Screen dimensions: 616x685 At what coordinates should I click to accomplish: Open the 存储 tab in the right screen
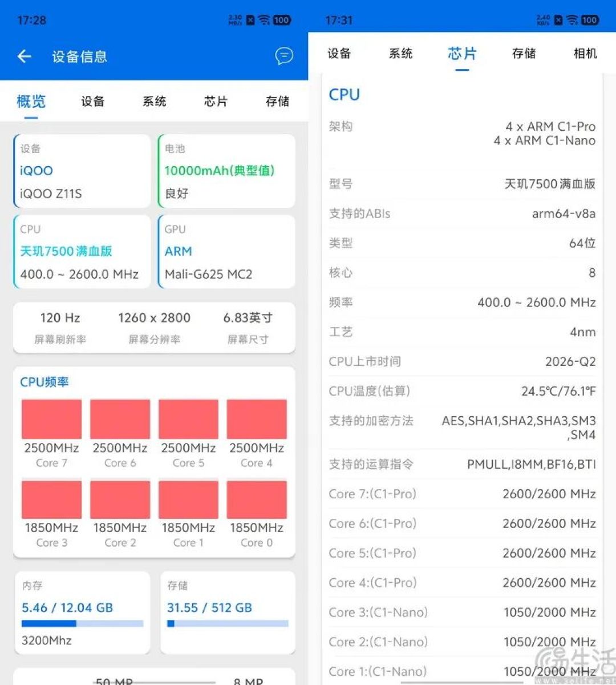(x=524, y=54)
